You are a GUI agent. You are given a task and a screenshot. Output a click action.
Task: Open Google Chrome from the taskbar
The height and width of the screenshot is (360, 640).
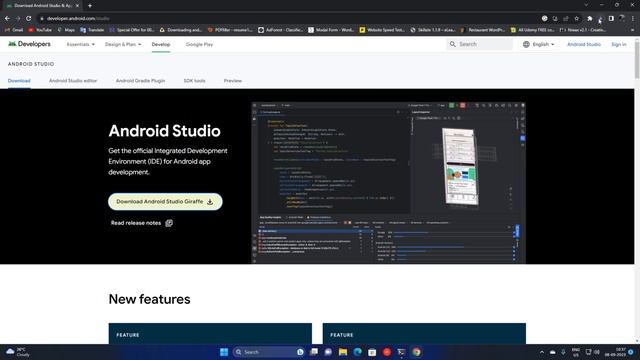(x=416, y=352)
